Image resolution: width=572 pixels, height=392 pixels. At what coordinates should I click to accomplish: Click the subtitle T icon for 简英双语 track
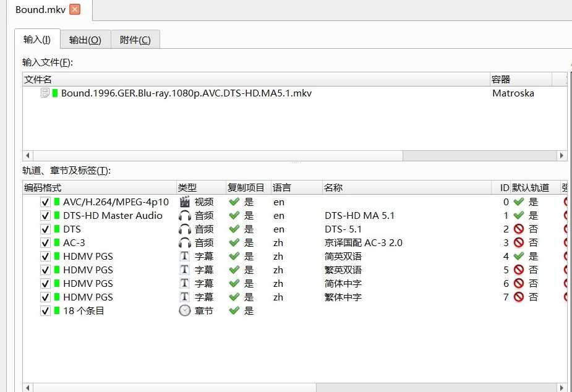[184, 256]
